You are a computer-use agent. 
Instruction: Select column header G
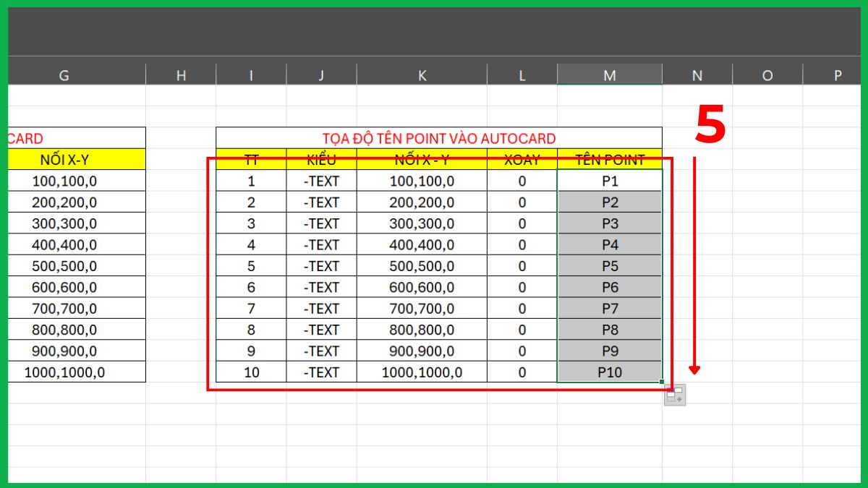click(x=64, y=74)
